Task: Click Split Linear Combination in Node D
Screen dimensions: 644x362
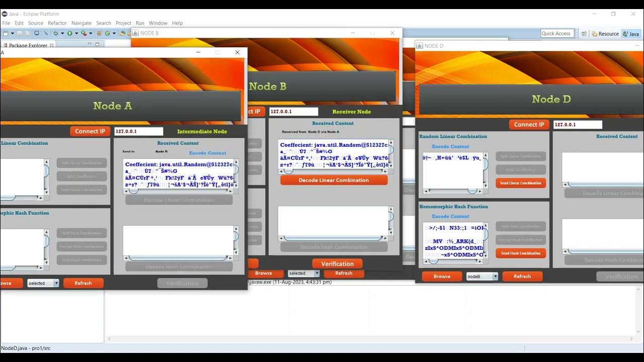Action: [521, 156]
